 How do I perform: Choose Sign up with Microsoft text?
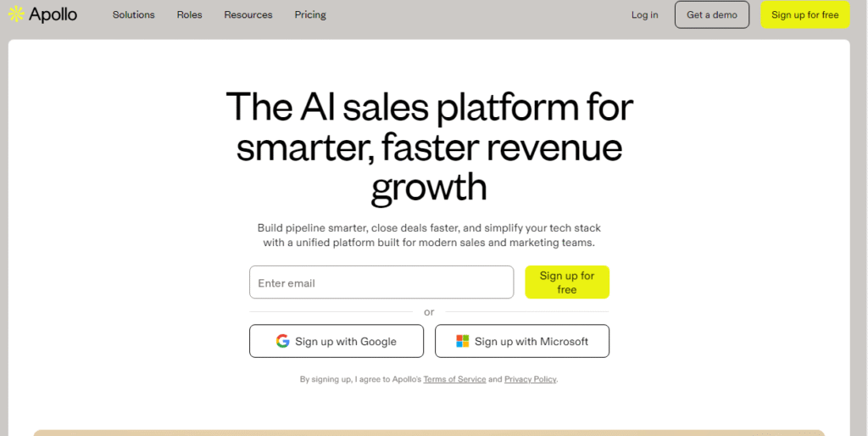[531, 341]
